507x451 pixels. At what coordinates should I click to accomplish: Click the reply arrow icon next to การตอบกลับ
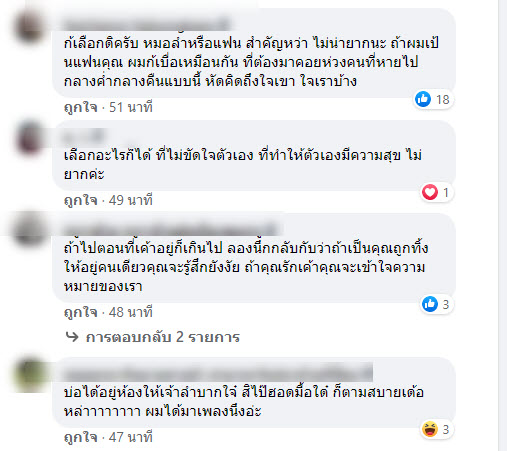pos(72,337)
